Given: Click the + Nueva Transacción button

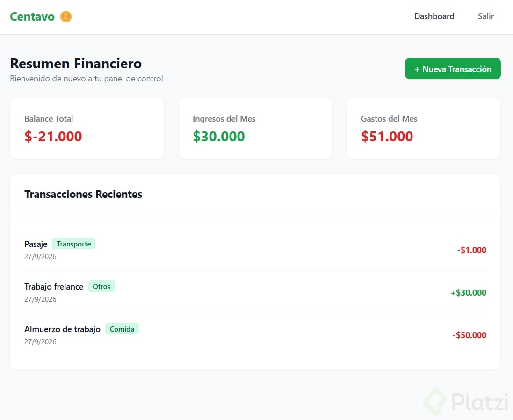Looking at the screenshot, I should (x=453, y=69).
